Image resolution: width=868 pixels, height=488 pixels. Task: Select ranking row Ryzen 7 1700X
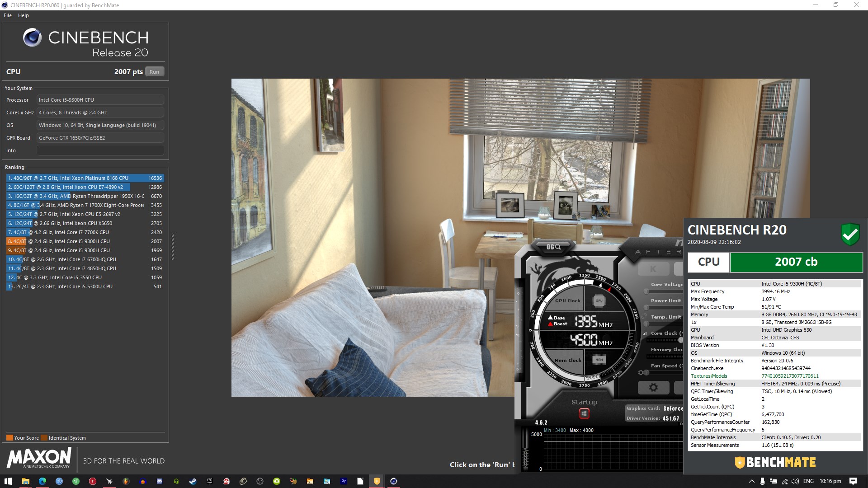pos(85,205)
